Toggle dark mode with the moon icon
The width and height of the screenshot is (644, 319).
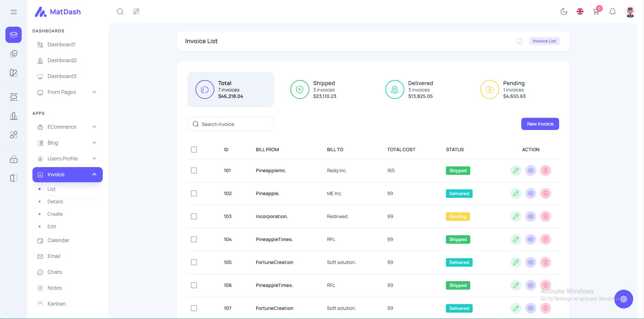click(x=564, y=12)
